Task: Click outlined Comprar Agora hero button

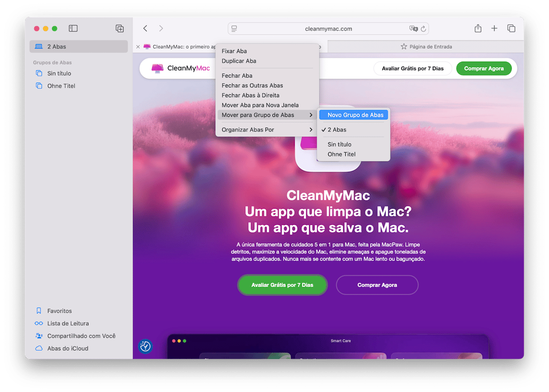Action: pos(377,285)
